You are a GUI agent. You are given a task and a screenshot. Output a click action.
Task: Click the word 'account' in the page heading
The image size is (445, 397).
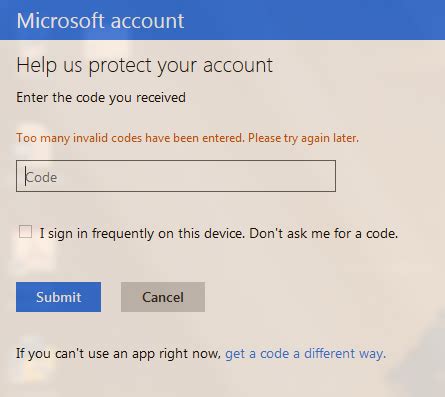coord(238,65)
